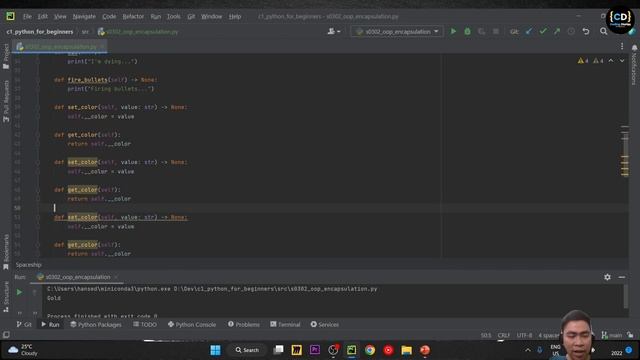
Task: Click the 'Gold' output line
Action: pyautogui.click(x=54, y=298)
